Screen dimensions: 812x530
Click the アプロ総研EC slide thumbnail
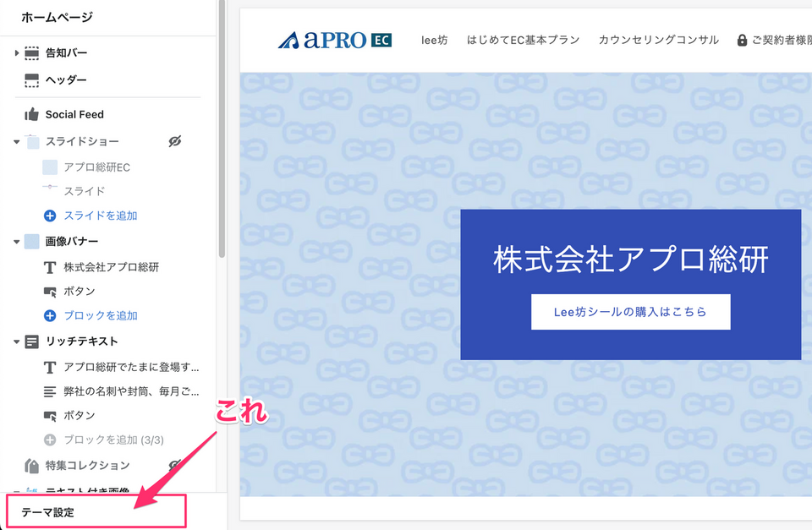[x=50, y=167]
